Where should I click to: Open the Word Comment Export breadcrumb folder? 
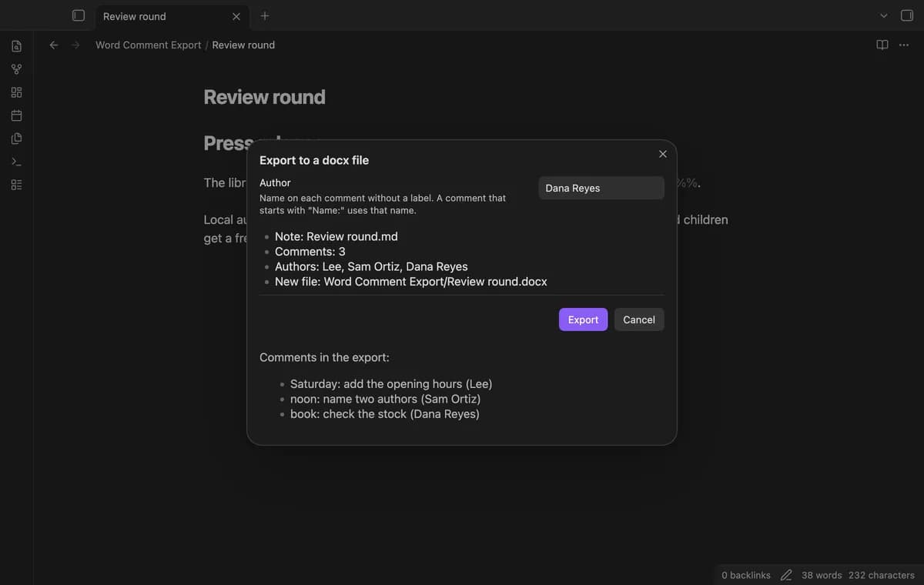tap(149, 45)
